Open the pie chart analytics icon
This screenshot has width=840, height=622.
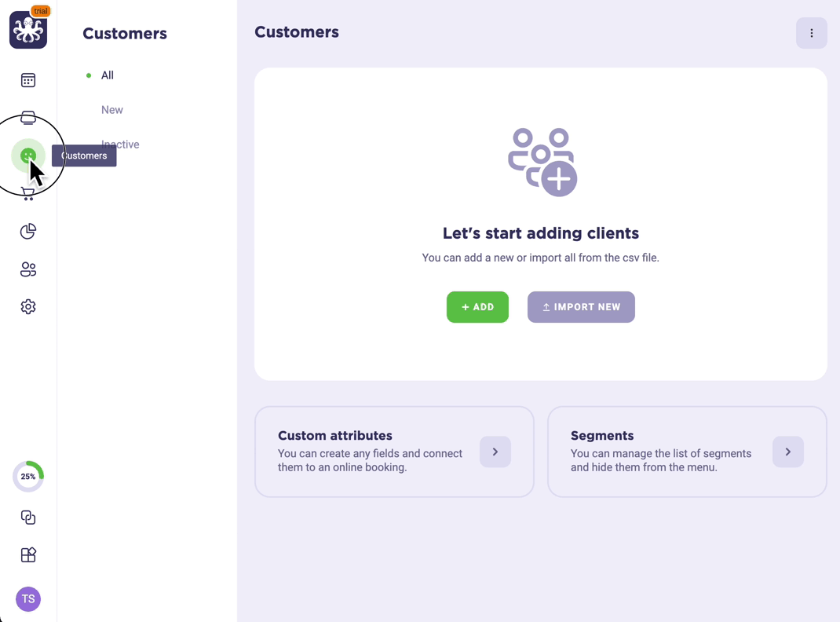[27, 232]
